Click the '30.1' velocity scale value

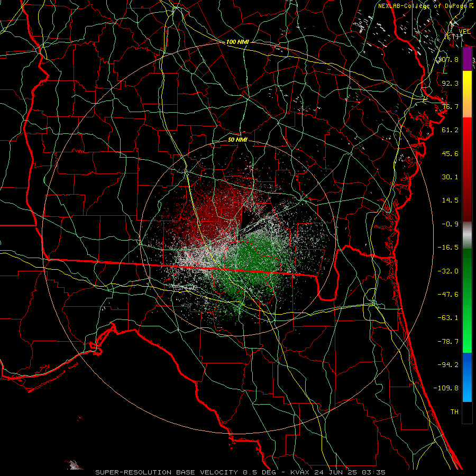[450, 177]
